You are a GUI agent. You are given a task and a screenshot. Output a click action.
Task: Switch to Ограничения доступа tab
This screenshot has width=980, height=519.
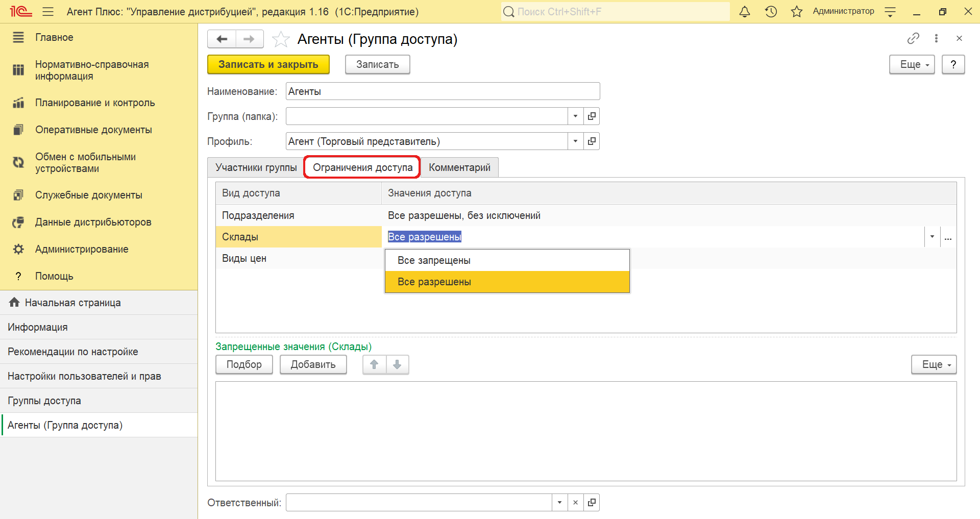(362, 167)
